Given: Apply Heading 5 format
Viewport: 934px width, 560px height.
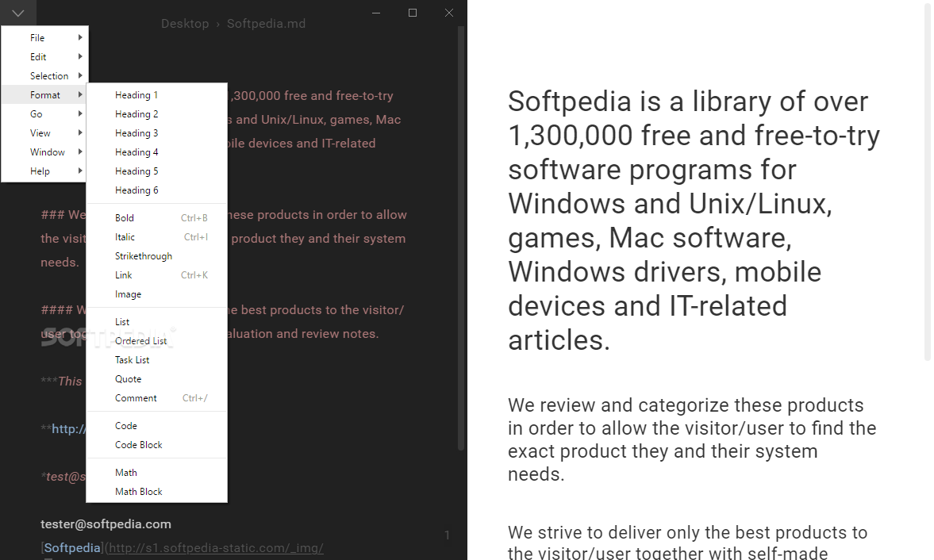Looking at the screenshot, I should (156, 171).
